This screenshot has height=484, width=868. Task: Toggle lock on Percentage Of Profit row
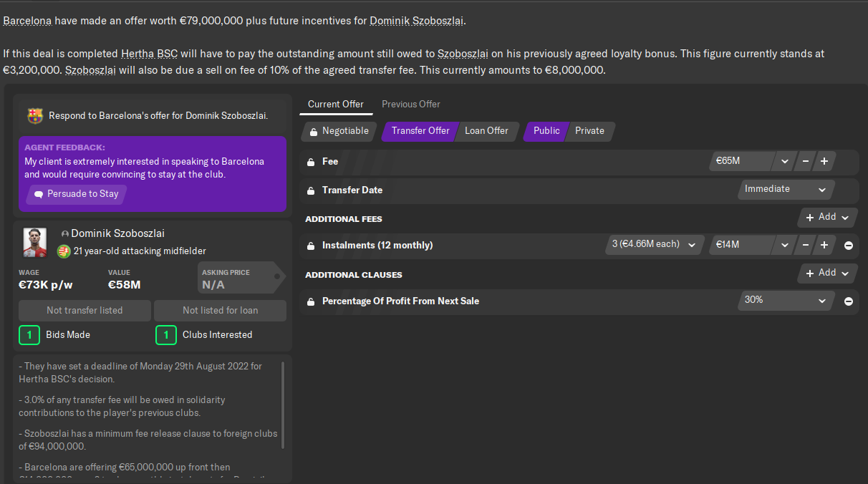click(x=311, y=301)
